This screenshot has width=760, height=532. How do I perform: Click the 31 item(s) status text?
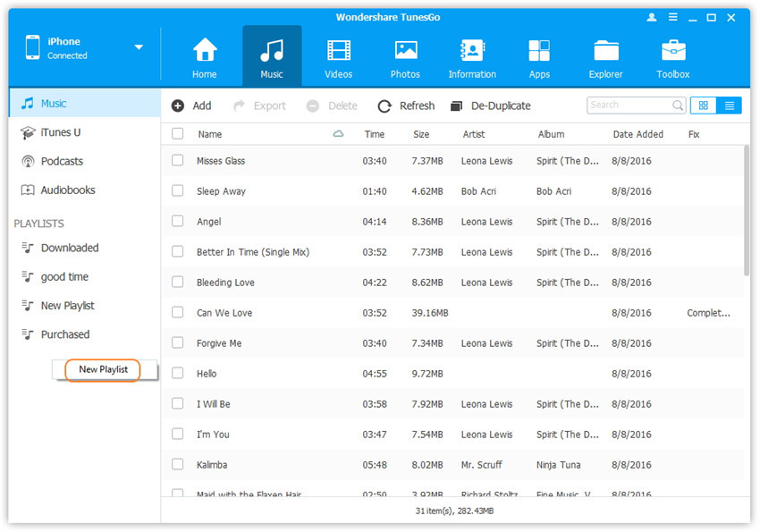tap(454, 511)
